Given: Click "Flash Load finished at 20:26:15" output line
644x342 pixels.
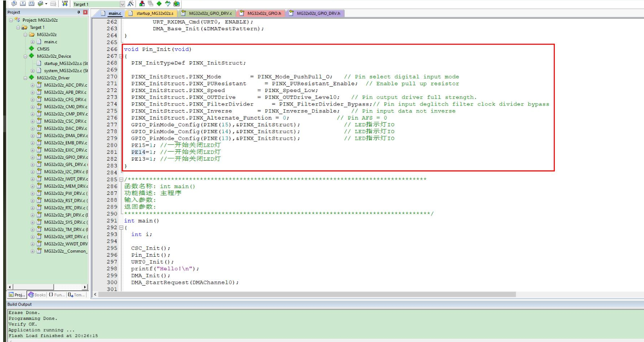Looking at the screenshot, I should (x=53, y=336).
